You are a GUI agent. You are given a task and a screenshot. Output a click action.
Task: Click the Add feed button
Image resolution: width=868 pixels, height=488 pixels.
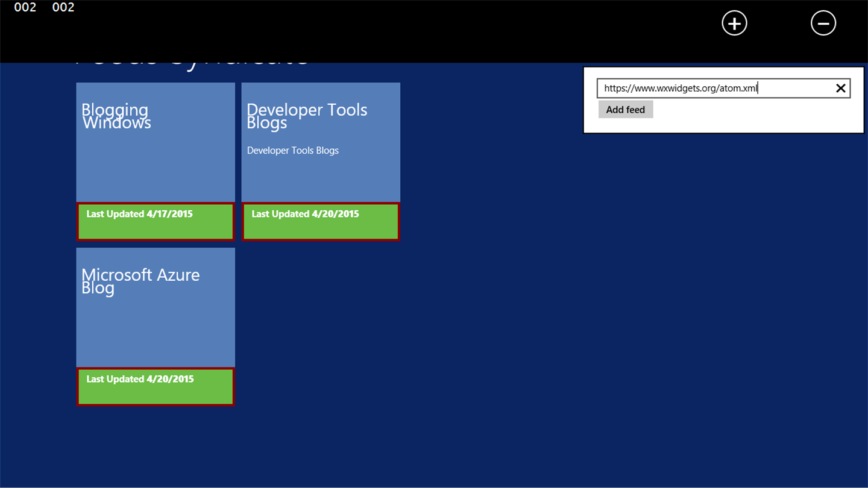[x=626, y=110]
